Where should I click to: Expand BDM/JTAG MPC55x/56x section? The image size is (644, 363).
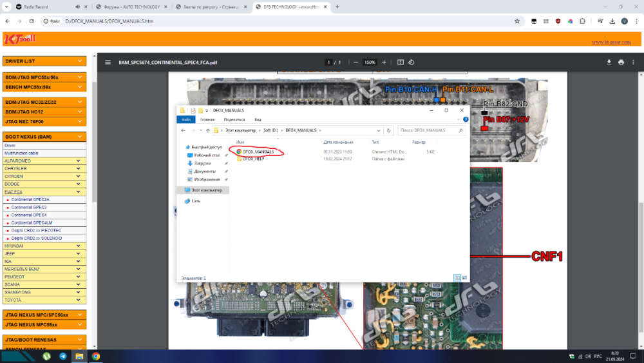[44, 77]
